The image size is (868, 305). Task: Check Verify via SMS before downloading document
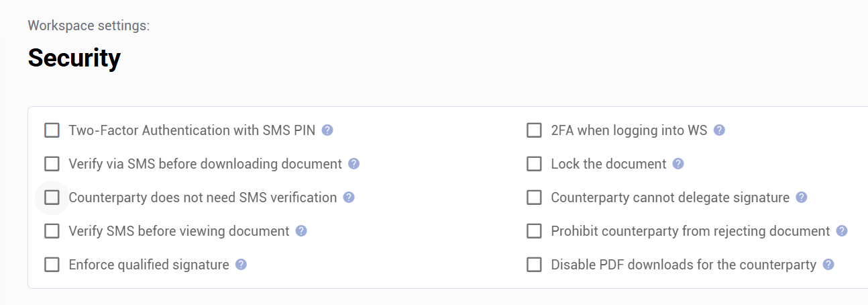(52, 164)
